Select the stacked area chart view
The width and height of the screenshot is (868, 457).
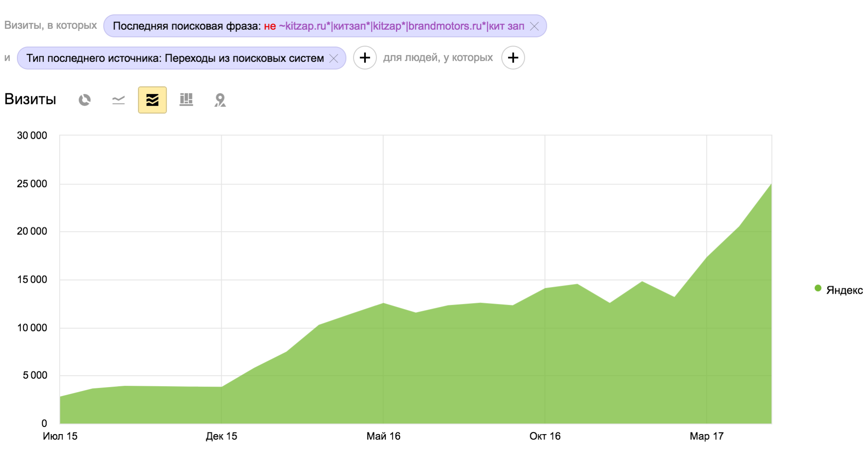[152, 100]
